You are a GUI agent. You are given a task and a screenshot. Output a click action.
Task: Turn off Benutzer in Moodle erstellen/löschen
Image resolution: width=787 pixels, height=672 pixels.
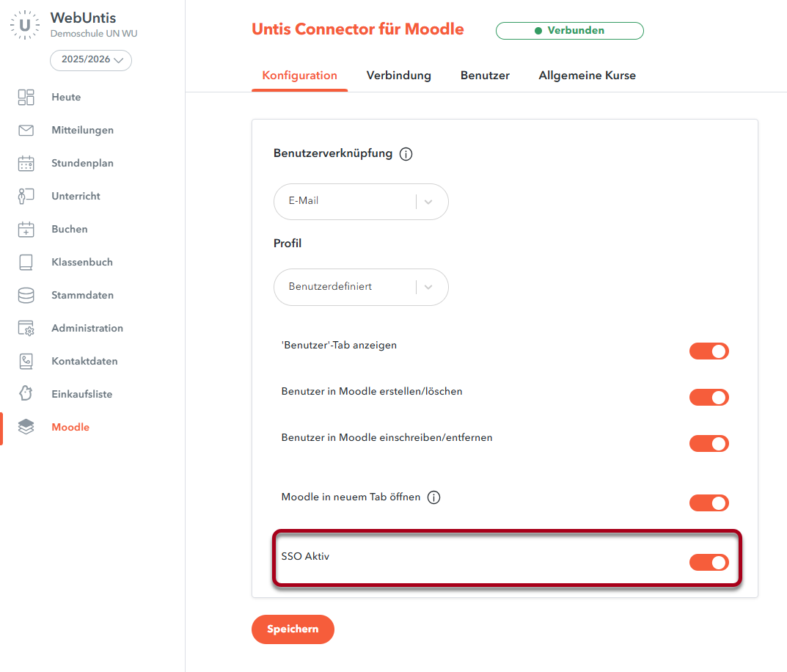[709, 398]
